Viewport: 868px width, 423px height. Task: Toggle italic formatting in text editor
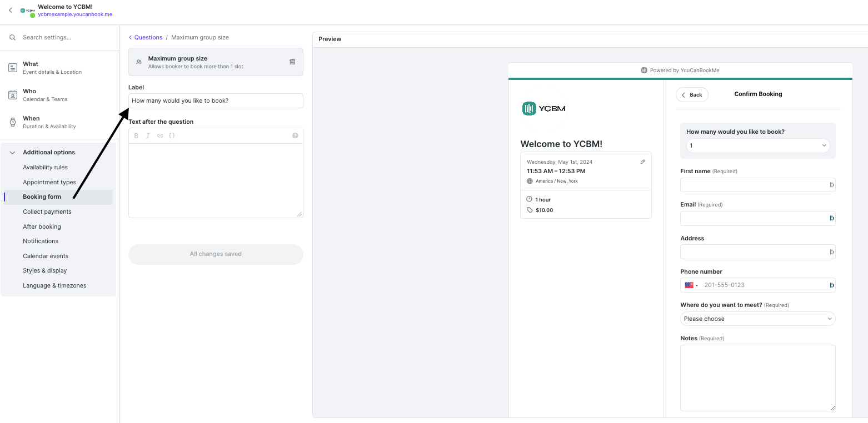tap(148, 136)
